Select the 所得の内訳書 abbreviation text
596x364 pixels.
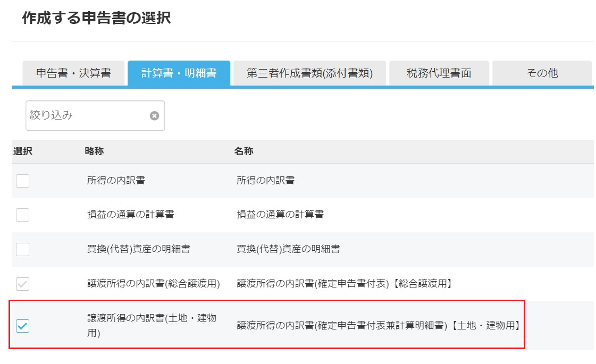click(x=116, y=181)
